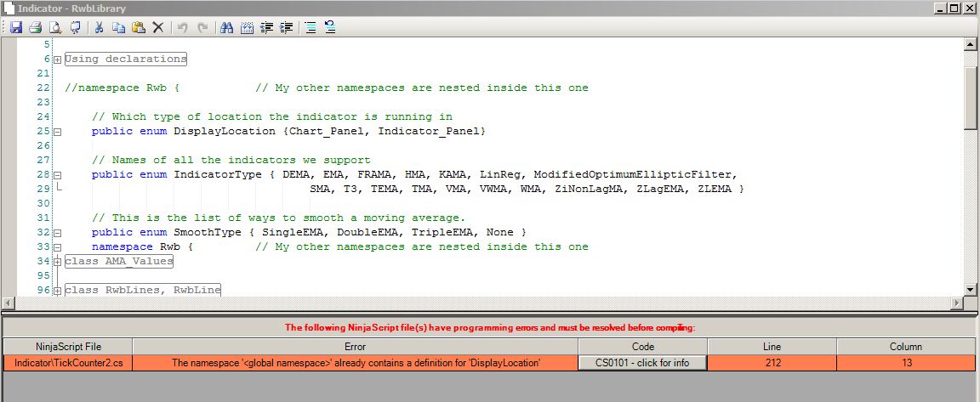Open Find using the binoculars icon
980x402 pixels.
pos(227,27)
